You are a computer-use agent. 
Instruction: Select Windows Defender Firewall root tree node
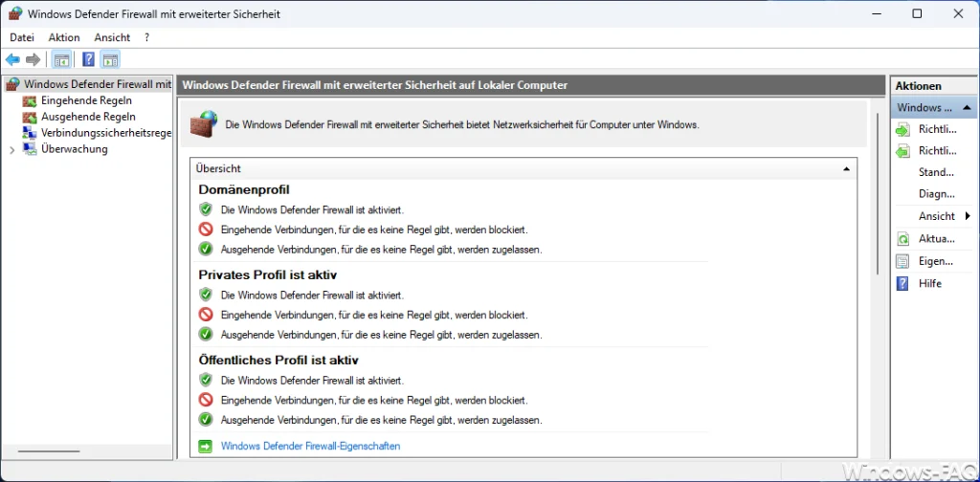pyautogui.click(x=88, y=84)
